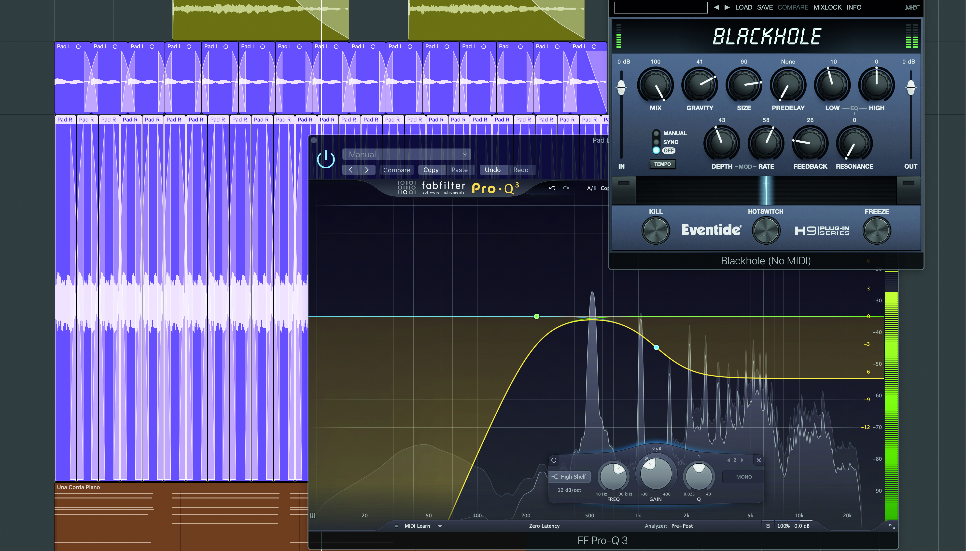The width and height of the screenshot is (980, 551).
Task: Click the Blackhole RESONANCE knob
Action: 854,143
